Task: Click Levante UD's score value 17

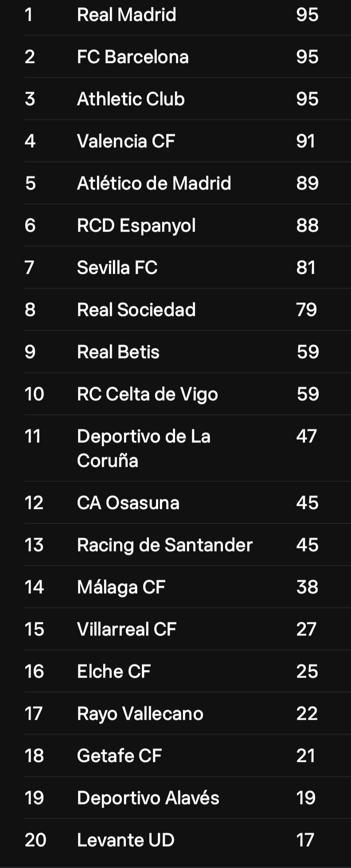Action: coord(305,840)
